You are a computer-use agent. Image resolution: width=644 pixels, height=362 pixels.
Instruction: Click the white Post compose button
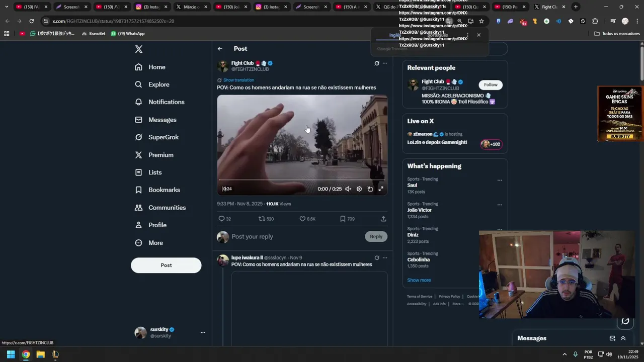(166, 265)
